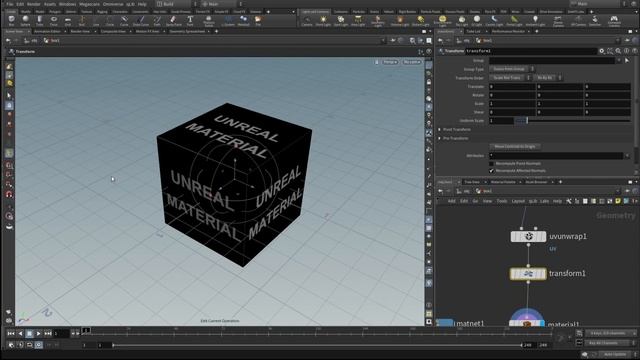Click the material1 node
The image size is (640, 360).
click(527, 323)
